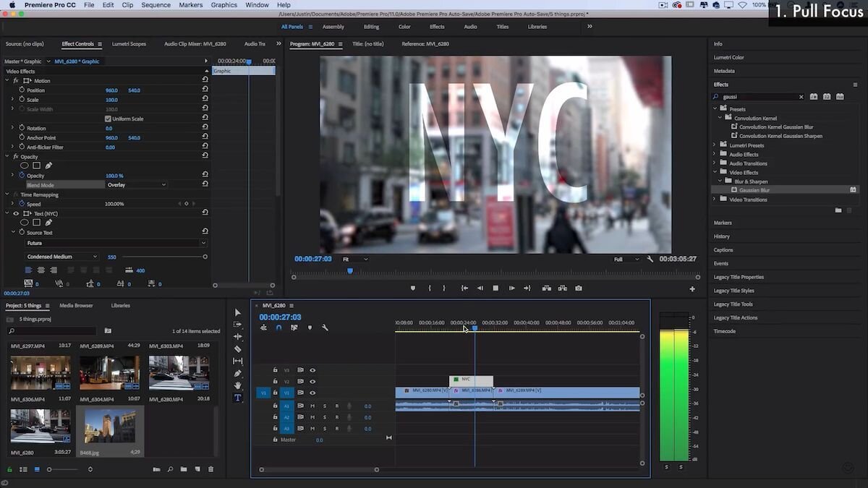Switch to the Lumetri Scopes tab
868x488 pixels.
[x=128, y=44]
